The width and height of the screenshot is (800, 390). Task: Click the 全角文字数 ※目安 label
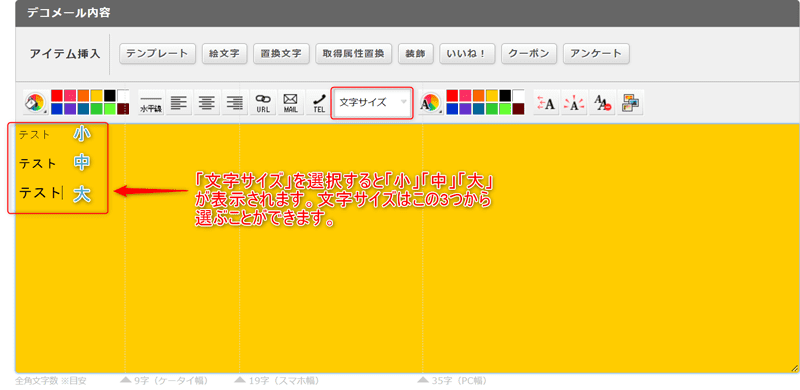[x=51, y=381]
